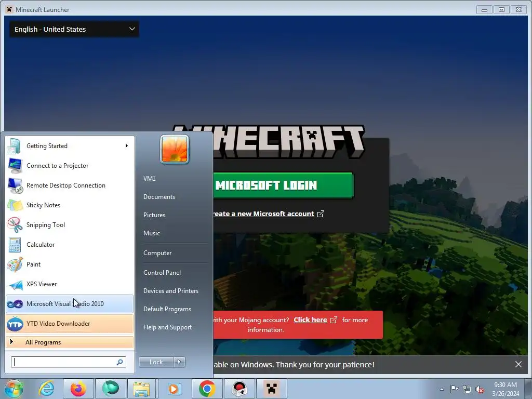This screenshot has width=532, height=399.
Task: Expand All Programs list
Action: click(x=70, y=342)
